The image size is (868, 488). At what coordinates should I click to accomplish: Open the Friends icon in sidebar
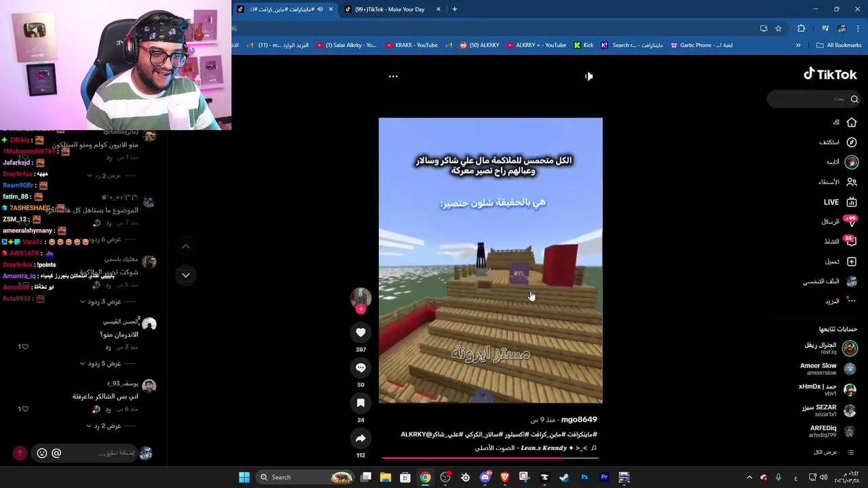(852, 182)
